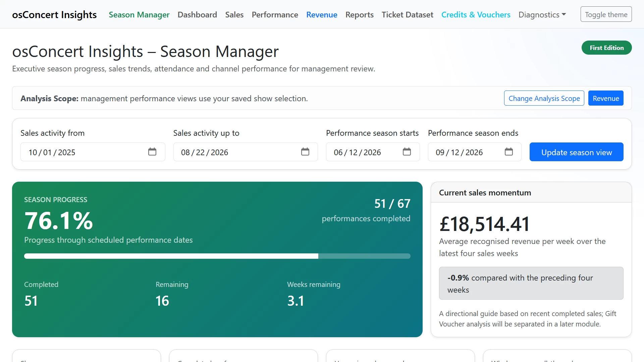Image resolution: width=644 pixels, height=362 pixels.
Task: Open the Reports nav item
Action: click(x=359, y=15)
